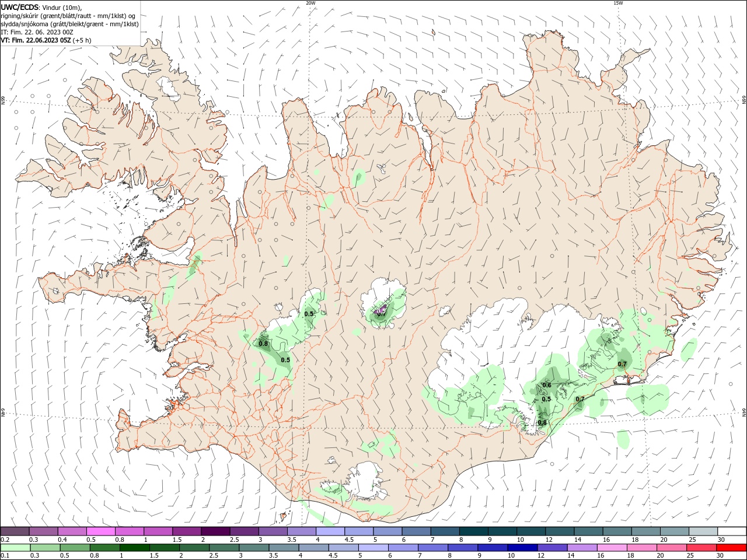
Task: Click the darkest purple 2–2.5 snow scale swatch
Action: pos(215,531)
